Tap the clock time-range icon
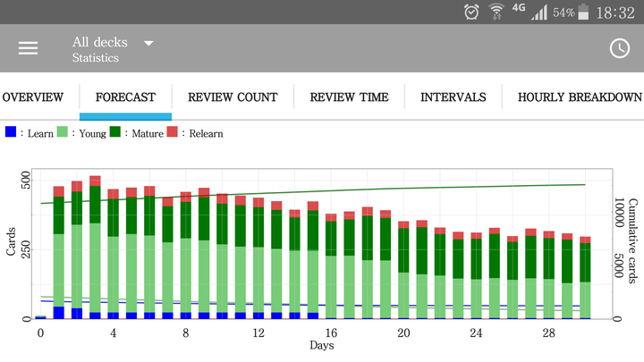 coord(619,48)
